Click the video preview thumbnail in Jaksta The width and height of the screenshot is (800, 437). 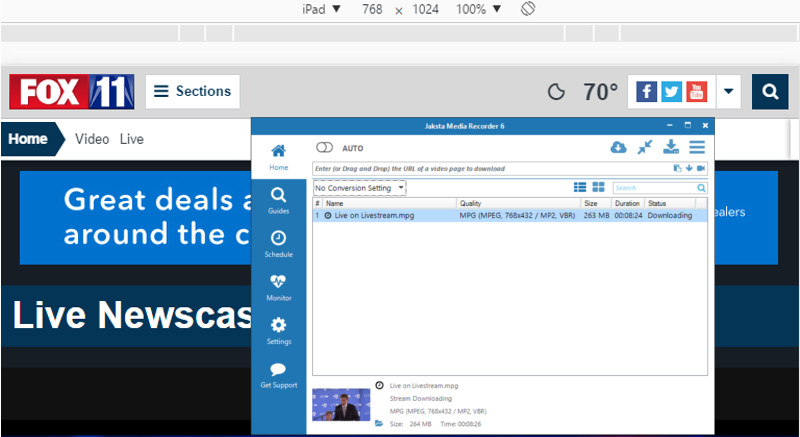(341, 404)
